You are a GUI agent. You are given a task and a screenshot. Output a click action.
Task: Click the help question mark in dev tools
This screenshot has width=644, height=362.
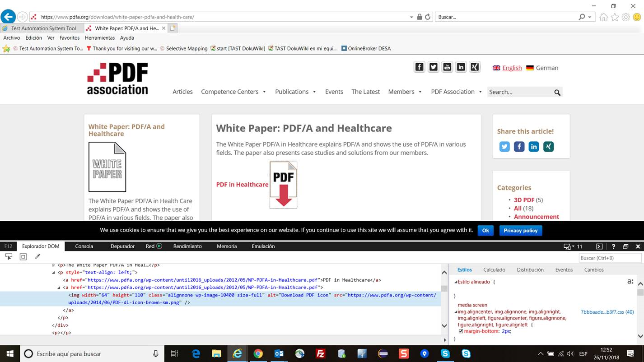613,246
